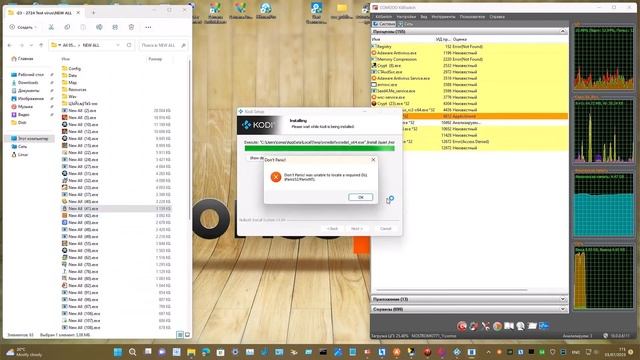
Task: Click the search box in NEW ALL folder
Action: 163,45
